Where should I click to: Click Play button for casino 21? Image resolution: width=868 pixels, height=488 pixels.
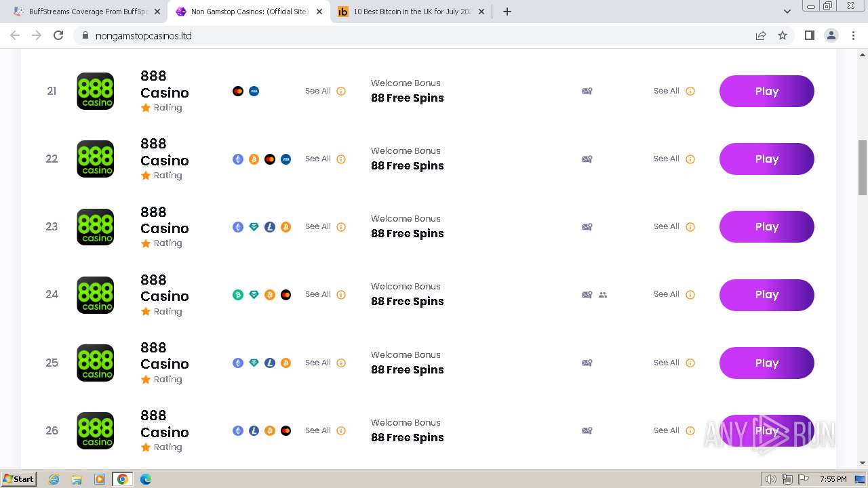[x=767, y=91]
